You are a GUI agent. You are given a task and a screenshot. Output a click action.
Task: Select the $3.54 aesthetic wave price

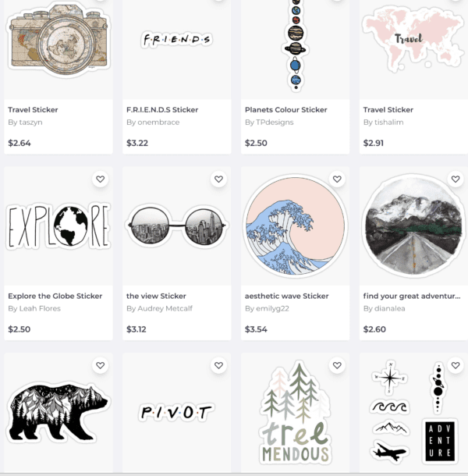point(256,329)
